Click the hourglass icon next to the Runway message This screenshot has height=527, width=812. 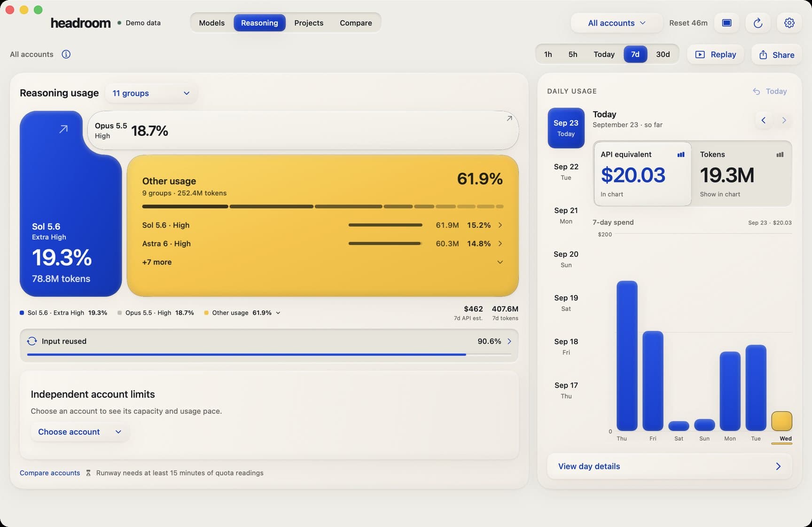pyautogui.click(x=88, y=473)
